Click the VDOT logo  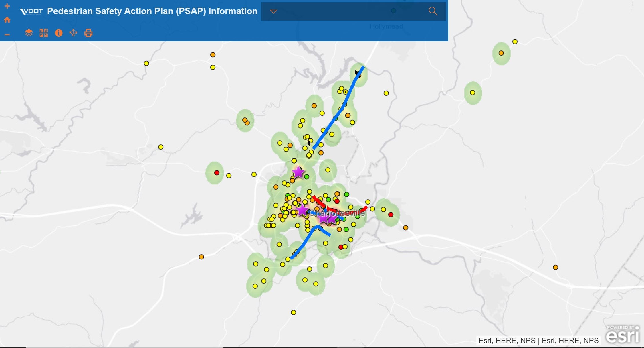coord(31,11)
